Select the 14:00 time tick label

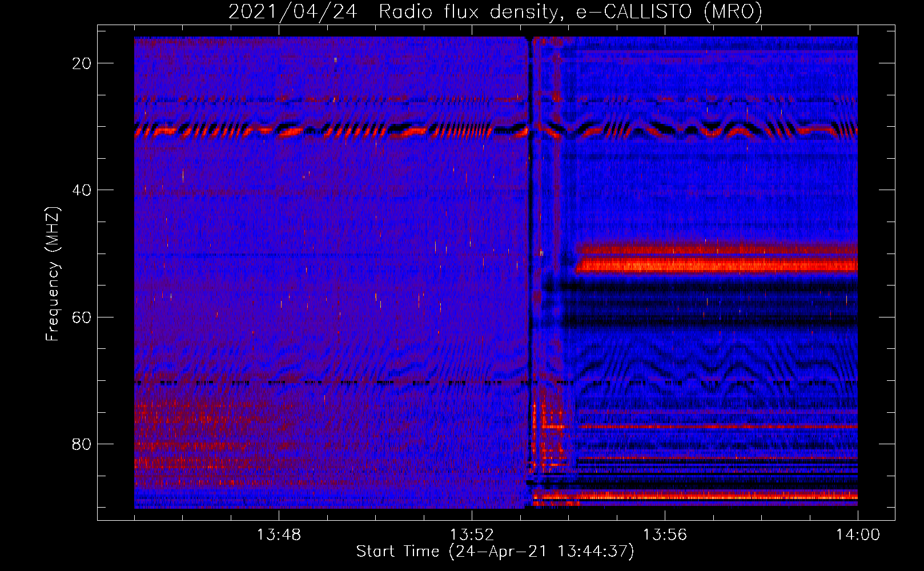858,535
